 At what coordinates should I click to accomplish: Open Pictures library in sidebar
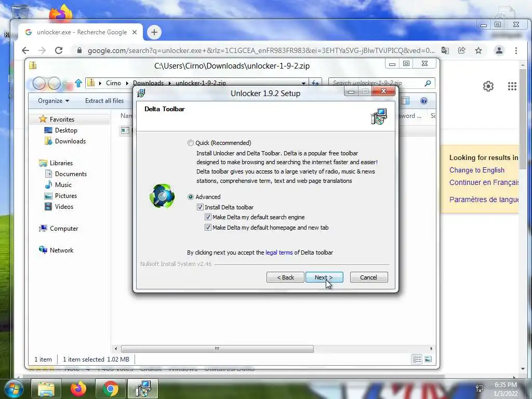coord(66,196)
